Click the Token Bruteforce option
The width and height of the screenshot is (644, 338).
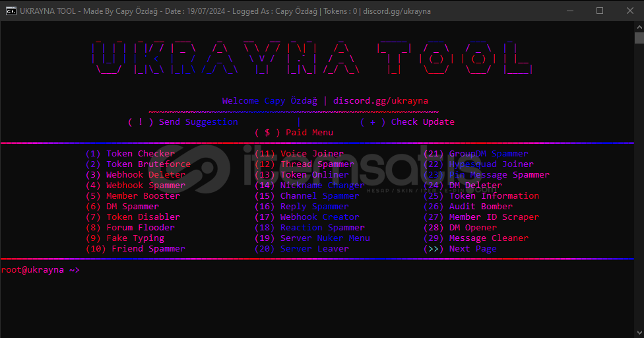click(x=138, y=164)
